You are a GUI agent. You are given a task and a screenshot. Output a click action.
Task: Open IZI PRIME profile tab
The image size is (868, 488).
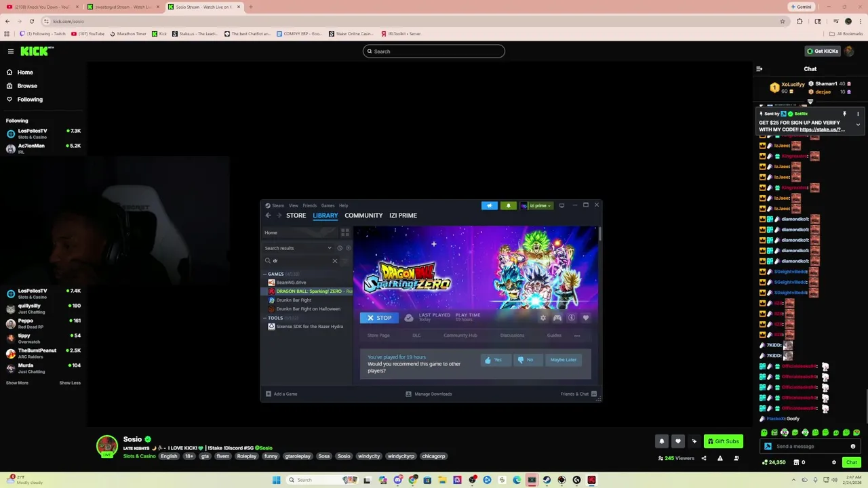tap(403, 216)
